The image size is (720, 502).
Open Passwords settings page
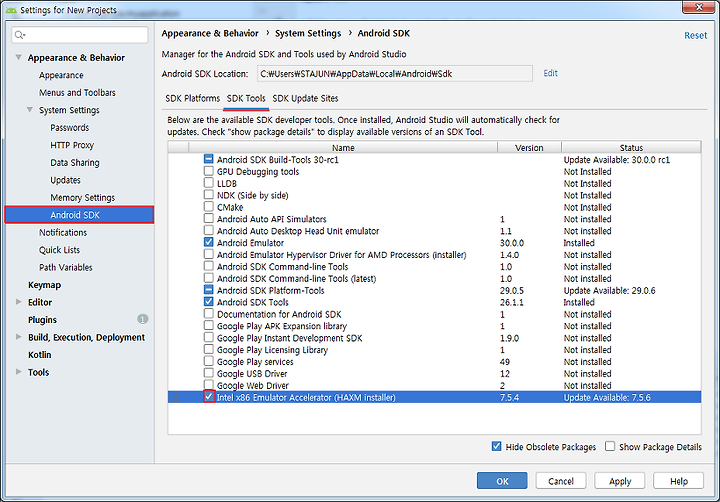(x=69, y=127)
